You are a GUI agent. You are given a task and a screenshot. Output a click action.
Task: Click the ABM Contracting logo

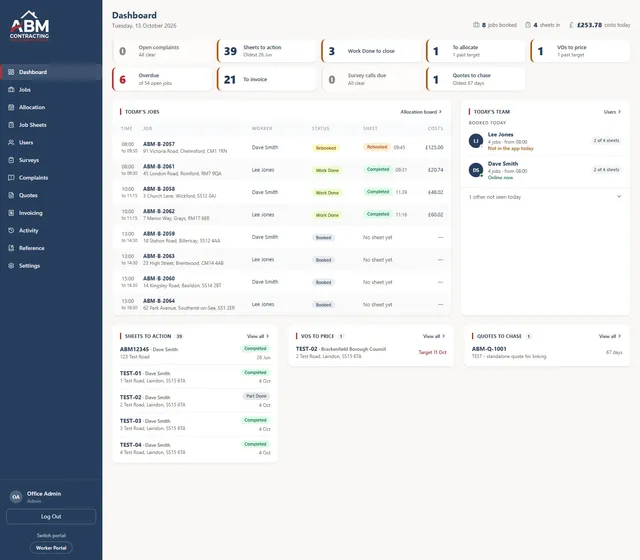click(29, 25)
